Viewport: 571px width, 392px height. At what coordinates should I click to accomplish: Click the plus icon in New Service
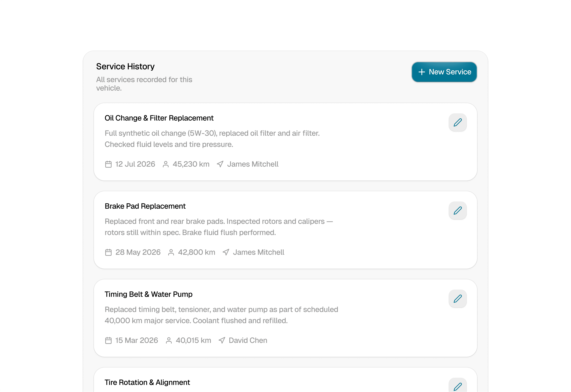[x=422, y=72]
